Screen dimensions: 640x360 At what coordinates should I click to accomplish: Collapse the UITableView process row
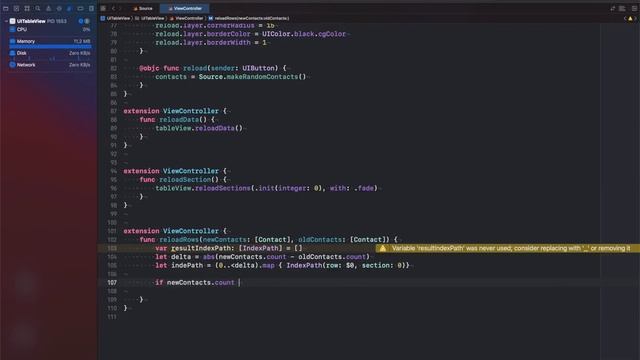(x=6, y=21)
